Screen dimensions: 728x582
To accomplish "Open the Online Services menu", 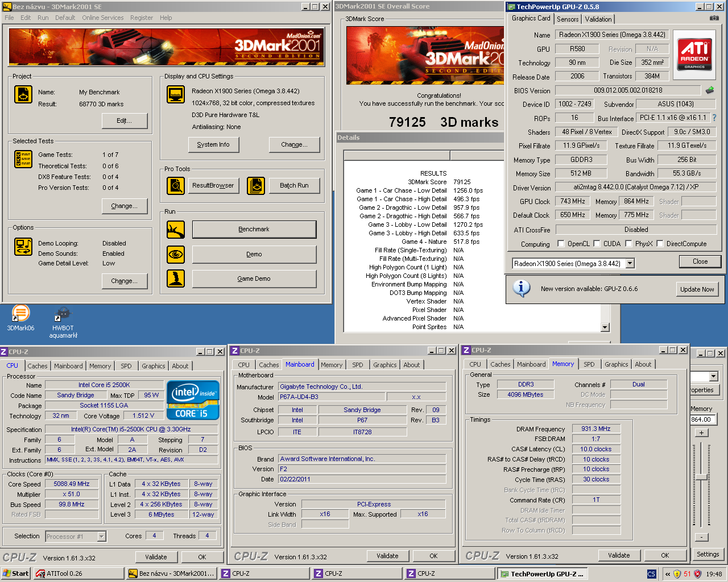I will pos(103,18).
